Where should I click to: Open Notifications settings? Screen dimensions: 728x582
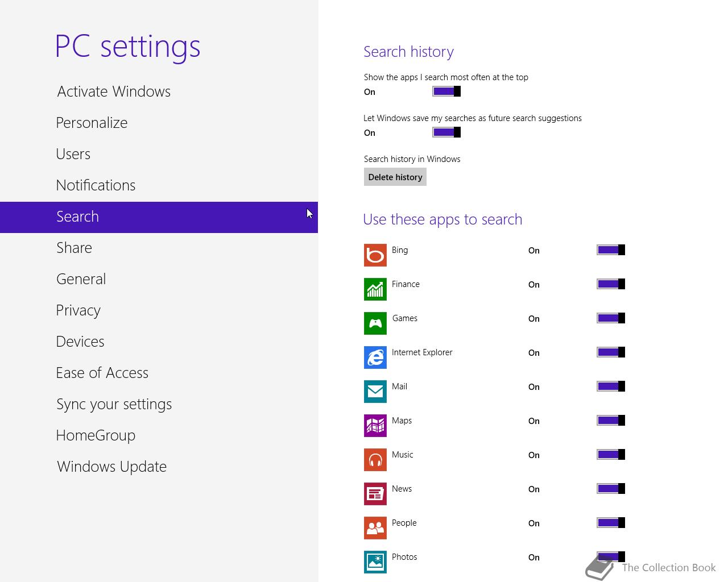(159, 185)
